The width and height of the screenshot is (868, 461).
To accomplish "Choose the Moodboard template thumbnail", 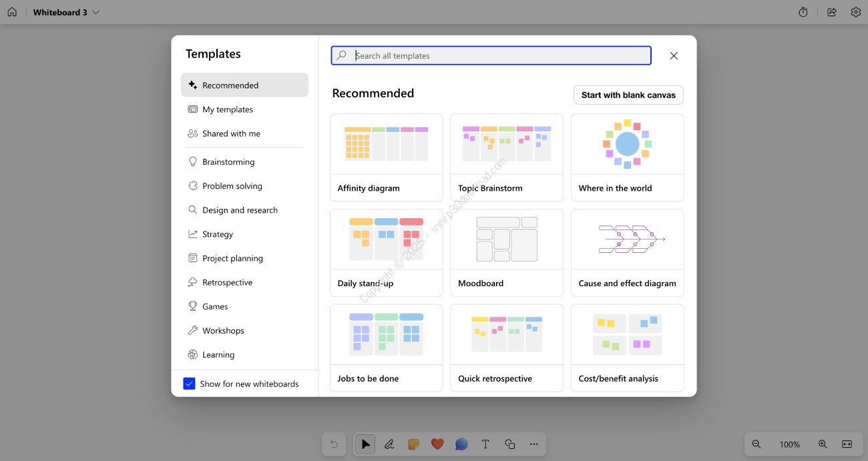I will point(506,240).
